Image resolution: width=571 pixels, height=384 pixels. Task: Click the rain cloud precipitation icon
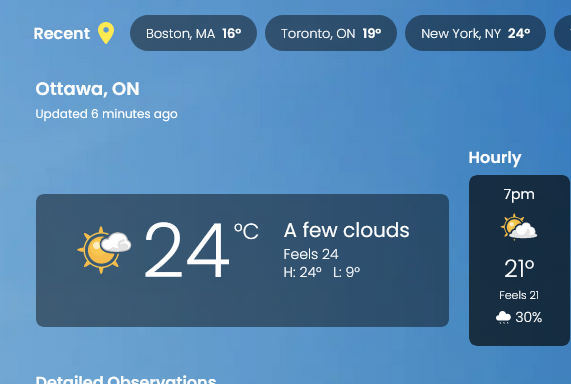click(x=503, y=317)
